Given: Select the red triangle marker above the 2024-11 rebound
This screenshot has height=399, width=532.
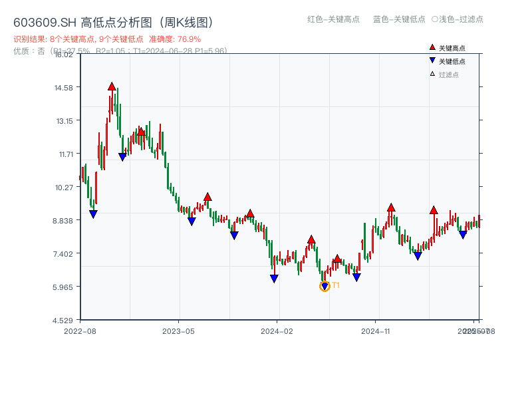Looking at the screenshot, I should point(390,207).
